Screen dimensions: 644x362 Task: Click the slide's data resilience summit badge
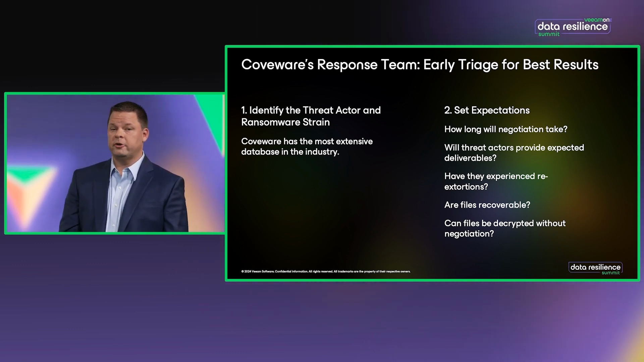click(x=595, y=268)
